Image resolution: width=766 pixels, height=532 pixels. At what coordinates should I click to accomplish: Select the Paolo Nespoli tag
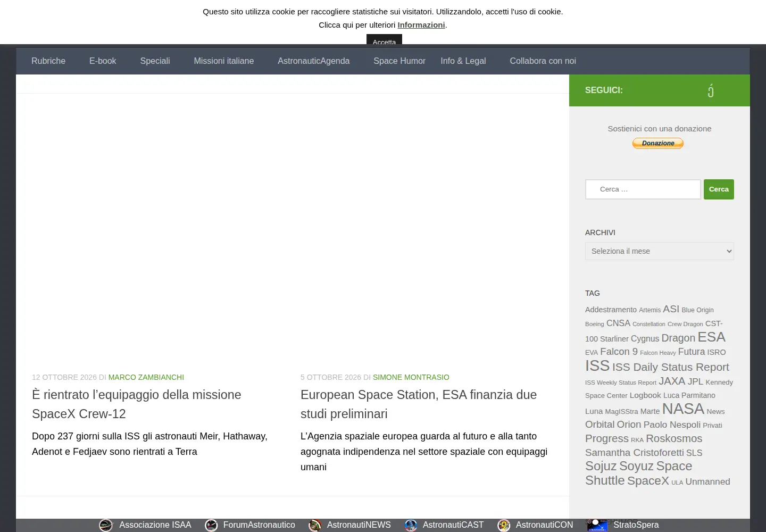click(x=672, y=425)
